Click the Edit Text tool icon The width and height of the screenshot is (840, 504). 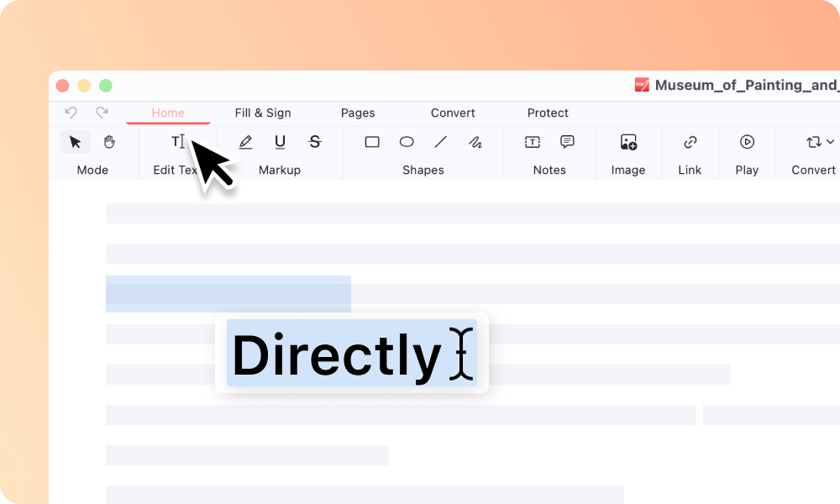pyautogui.click(x=178, y=142)
